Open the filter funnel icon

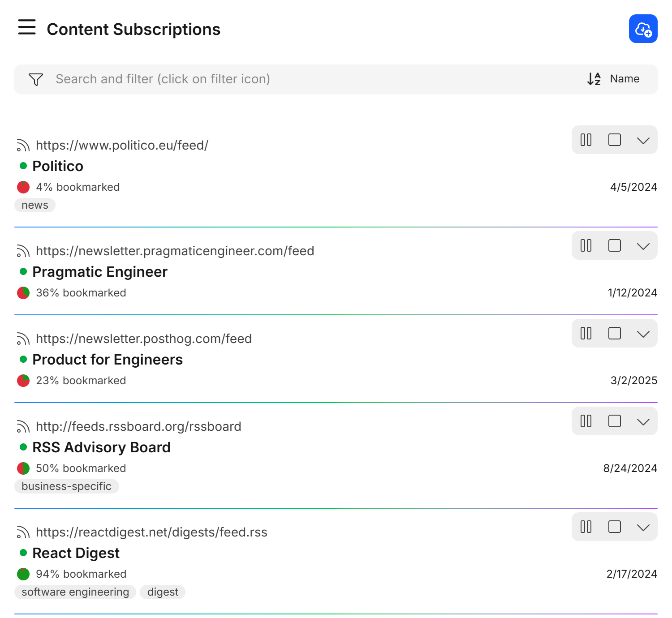coord(36,79)
